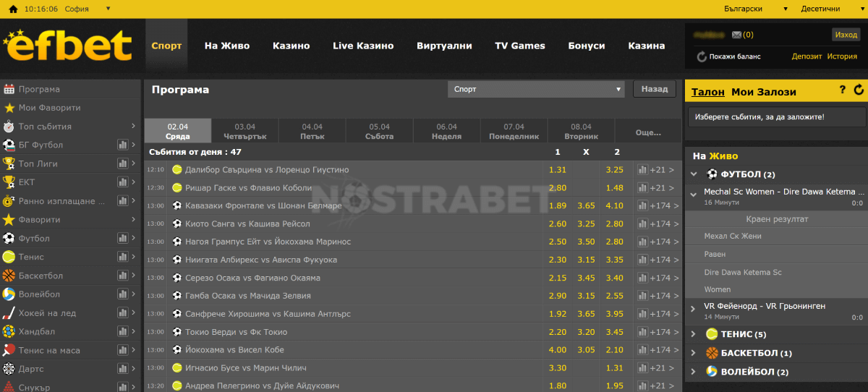The height and width of the screenshot is (392, 868).
Task: Click the table tennis paddle icon
Action: point(9,350)
